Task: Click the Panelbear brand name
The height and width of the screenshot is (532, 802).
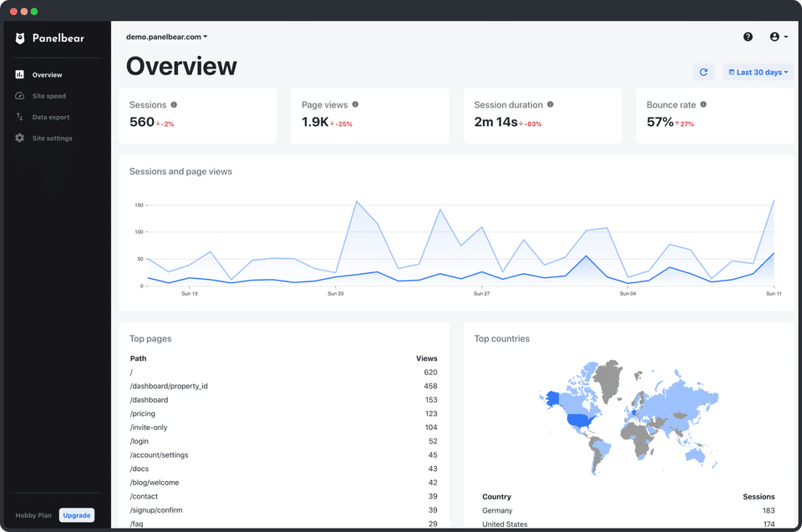Action: [x=58, y=38]
